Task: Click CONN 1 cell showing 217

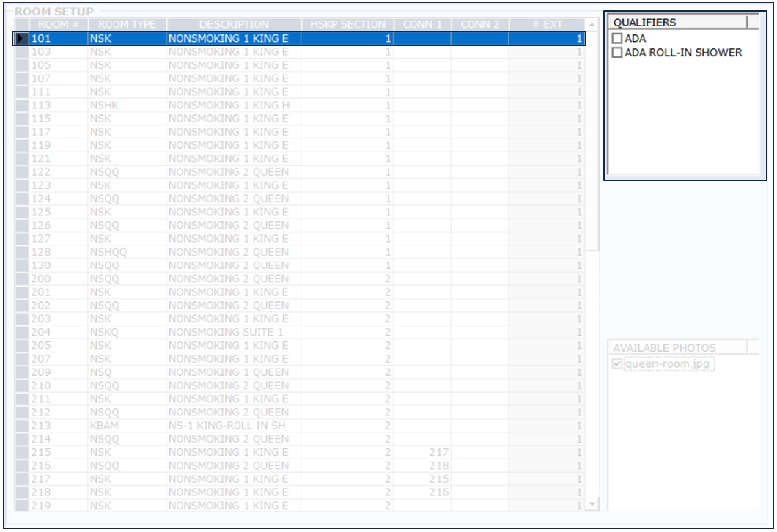Action: pos(422,452)
